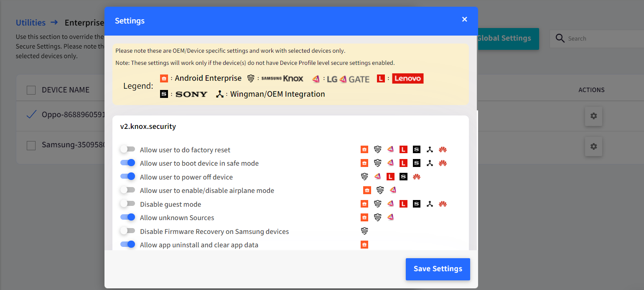Close the Settings dialog with X
Image resolution: width=644 pixels, height=290 pixels.
[464, 19]
